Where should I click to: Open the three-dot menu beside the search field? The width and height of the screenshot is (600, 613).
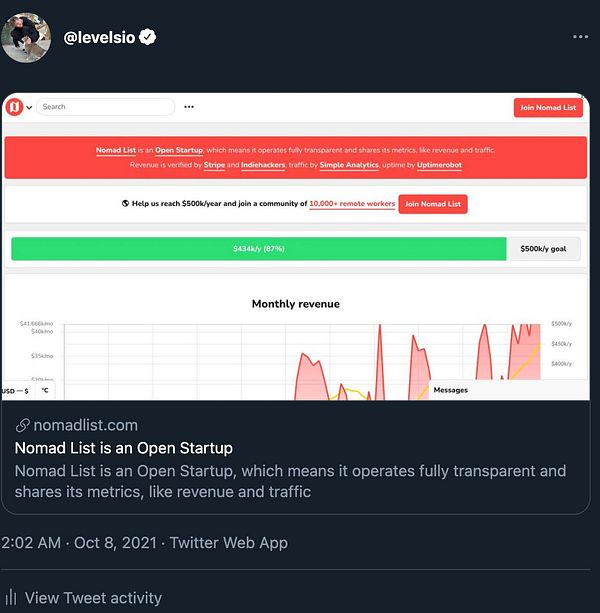tap(189, 107)
